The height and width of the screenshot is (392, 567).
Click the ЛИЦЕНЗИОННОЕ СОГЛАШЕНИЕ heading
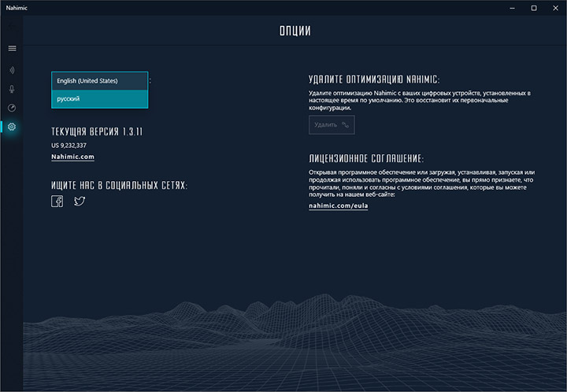[366, 158]
